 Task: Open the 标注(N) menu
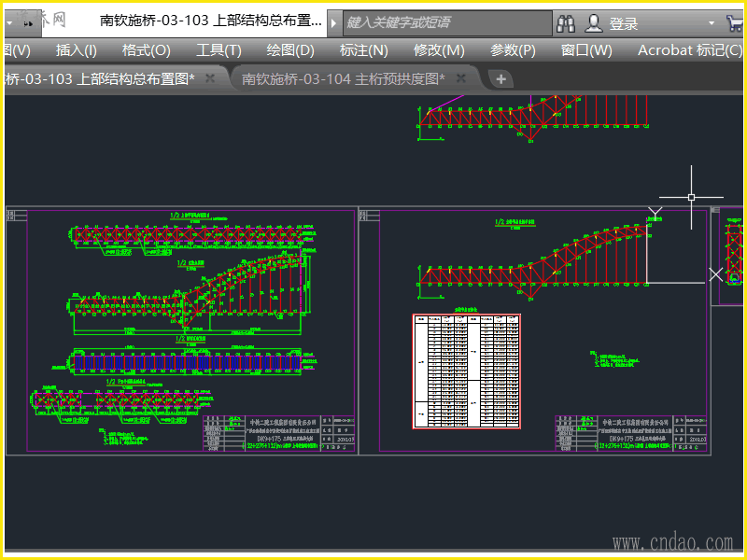[x=364, y=50]
